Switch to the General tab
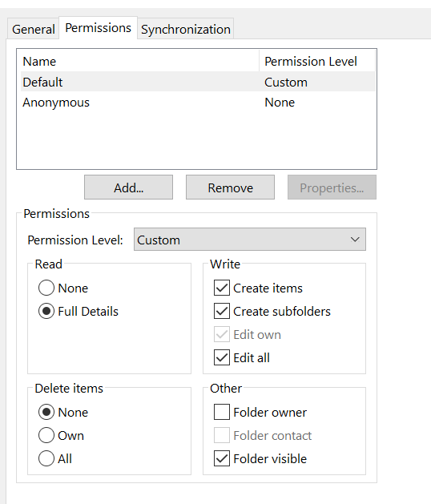Screen dimensions: 431x504 pos(33,30)
